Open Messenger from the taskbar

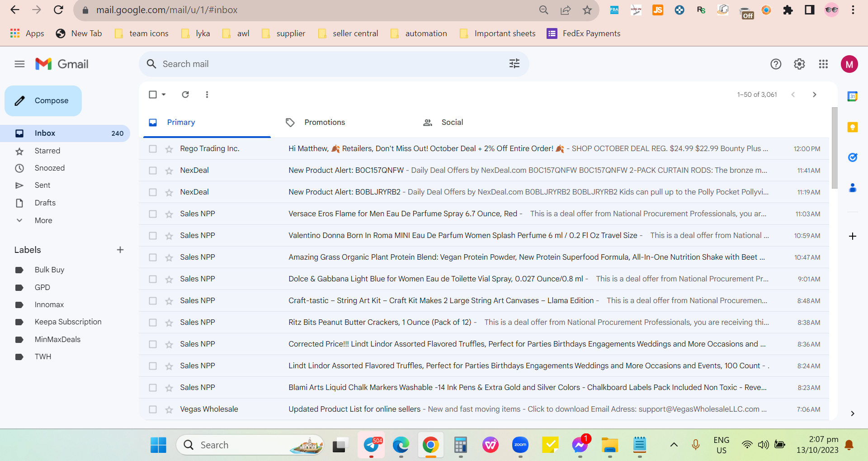(x=580, y=445)
